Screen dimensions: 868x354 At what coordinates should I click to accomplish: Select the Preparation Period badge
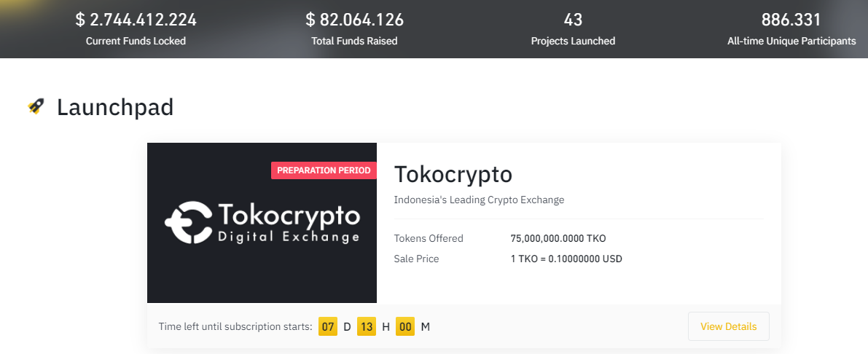click(324, 170)
